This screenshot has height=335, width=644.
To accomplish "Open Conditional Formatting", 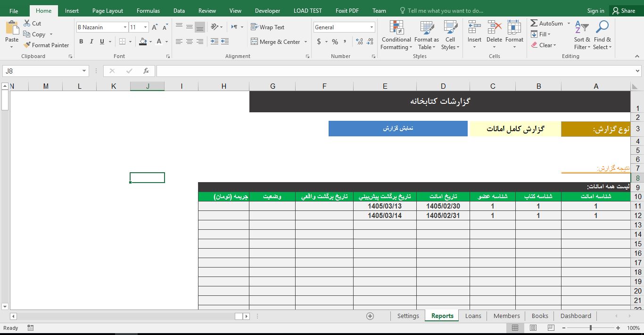I will (396, 35).
